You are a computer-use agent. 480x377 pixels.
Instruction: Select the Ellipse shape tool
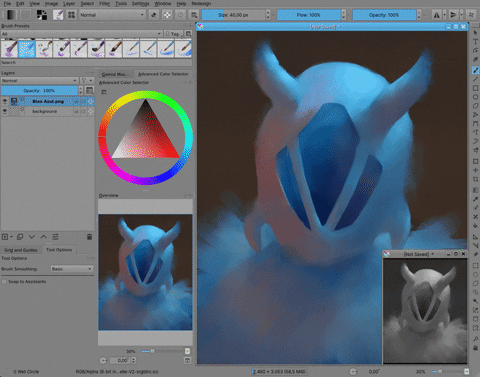[475, 97]
